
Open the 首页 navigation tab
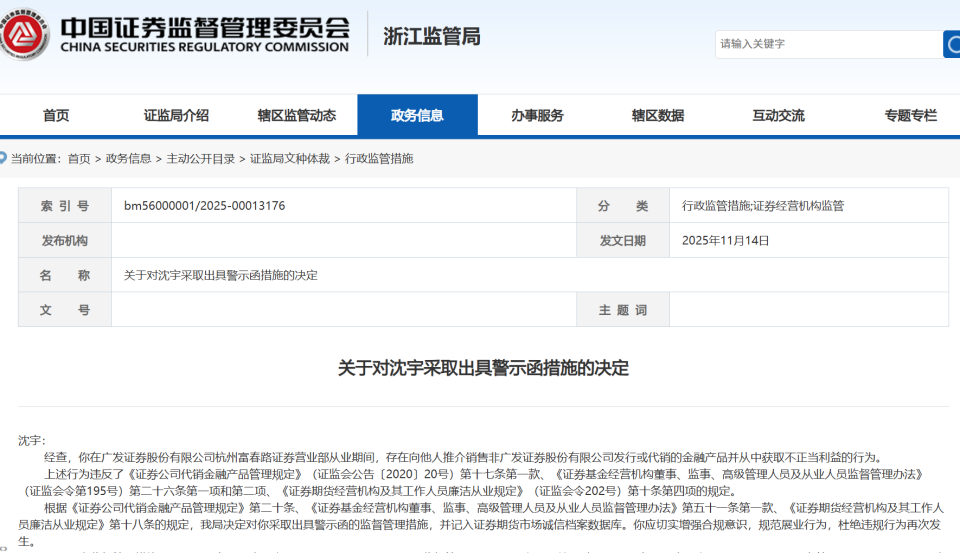pyautogui.click(x=56, y=115)
